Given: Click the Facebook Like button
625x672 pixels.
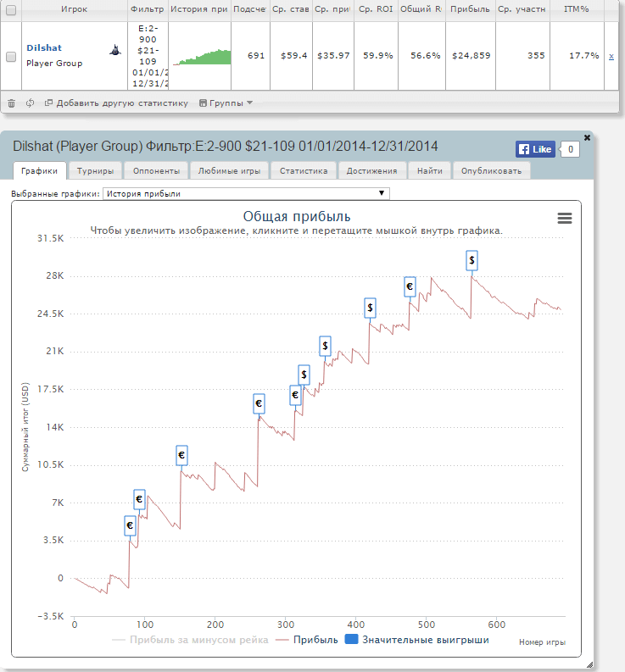Looking at the screenshot, I should pos(535,149).
